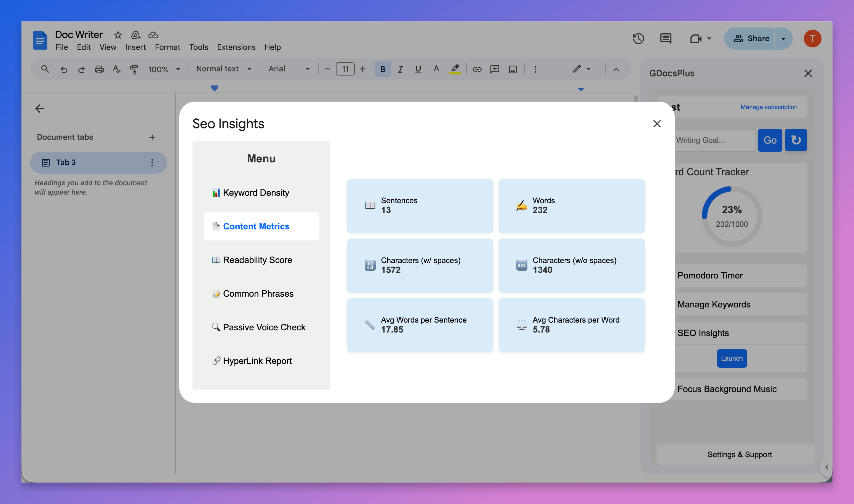854x504 pixels.
Task: Select Readability Score in the menu
Action: tap(257, 260)
